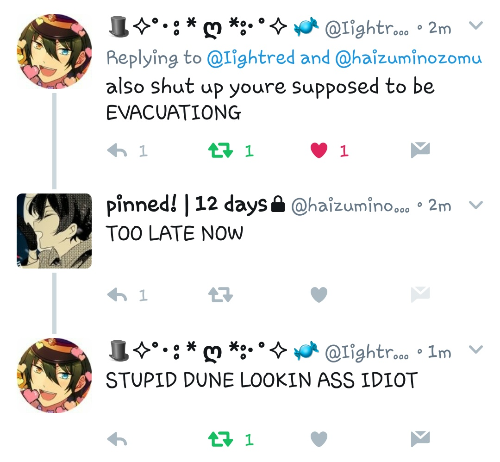Open the @Iightred mention link
This screenshot has width=500, height=462.
click(x=251, y=58)
